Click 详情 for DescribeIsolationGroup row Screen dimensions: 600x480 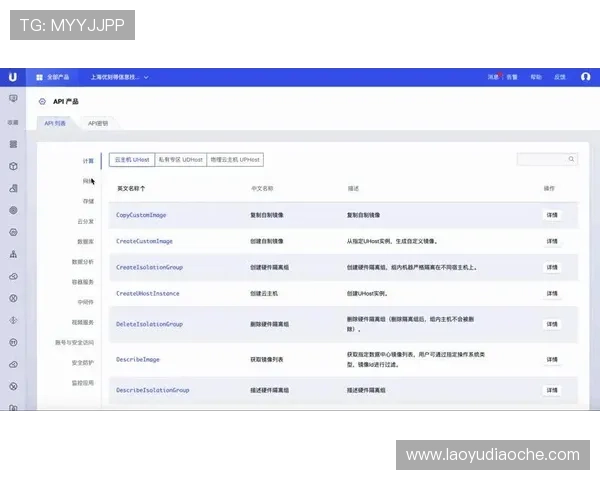click(x=552, y=390)
